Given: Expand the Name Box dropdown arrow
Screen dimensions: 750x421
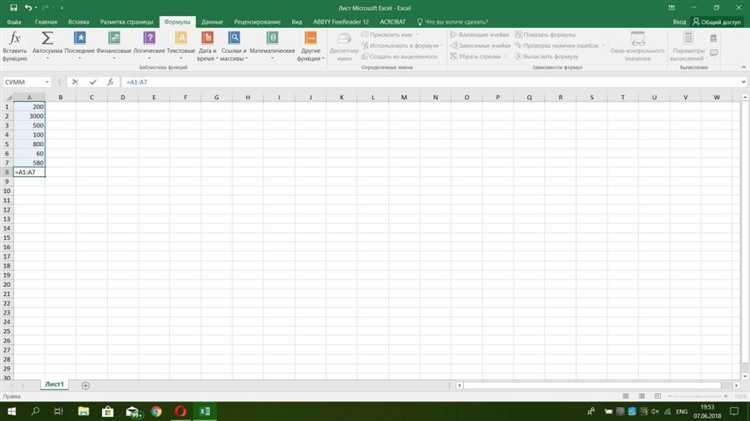Looking at the screenshot, I should [47, 82].
